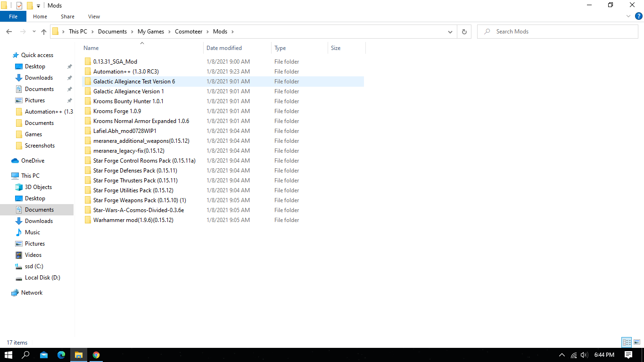The width and height of the screenshot is (644, 362).
Task: Click Cosmoteer in the breadcrumb path
Action: coord(189,32)
